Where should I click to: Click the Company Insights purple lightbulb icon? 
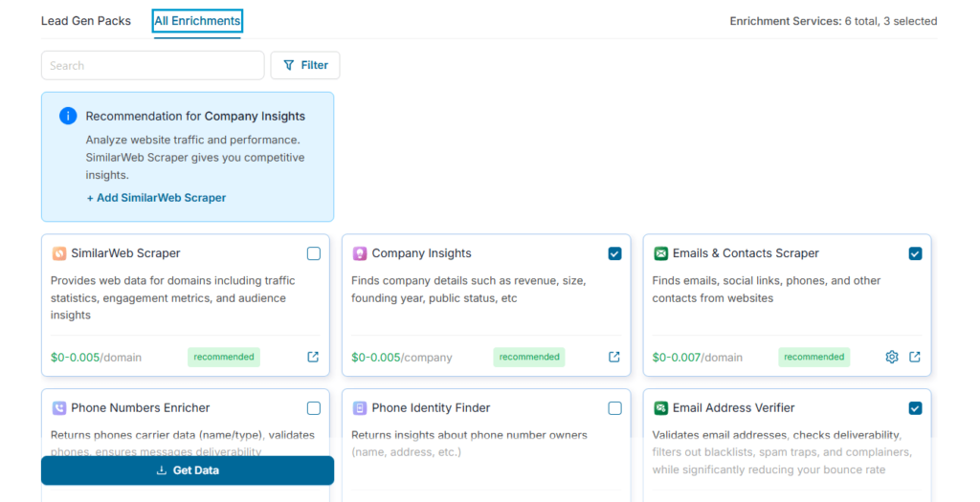pos(360,253)
